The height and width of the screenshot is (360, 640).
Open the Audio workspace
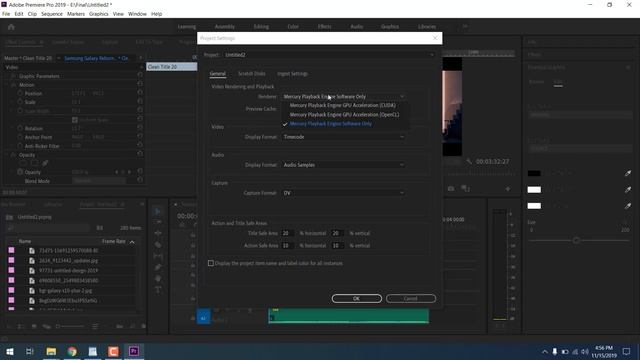(x=357, y=27)
